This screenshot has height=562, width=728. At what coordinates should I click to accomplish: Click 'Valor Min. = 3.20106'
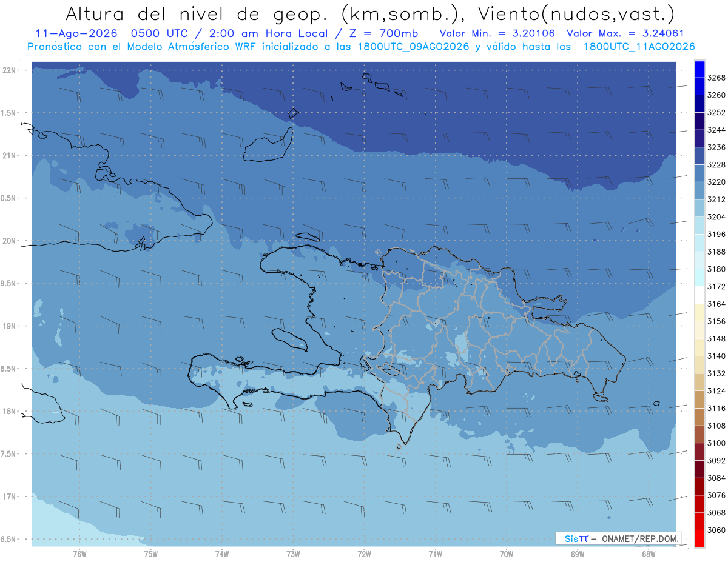pos(497,33)
